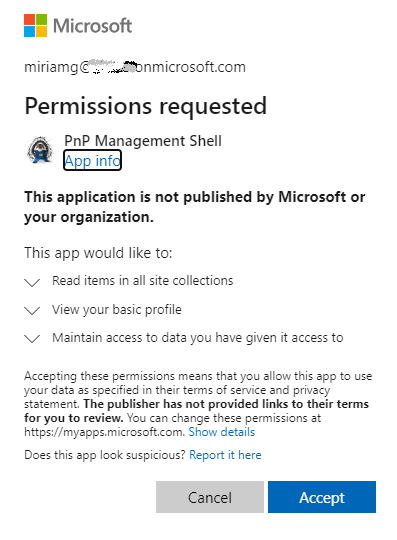Expand chevron beside View your basic profile

point(32,311)
